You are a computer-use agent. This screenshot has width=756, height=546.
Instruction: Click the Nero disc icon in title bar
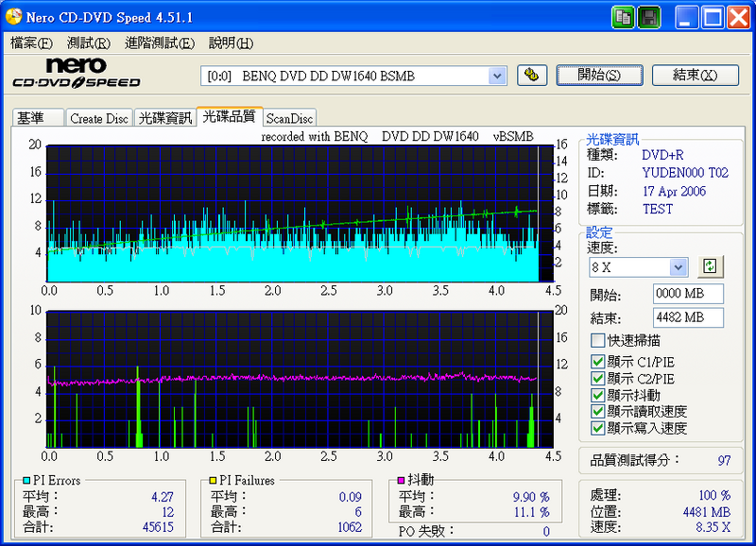(13, 17)
